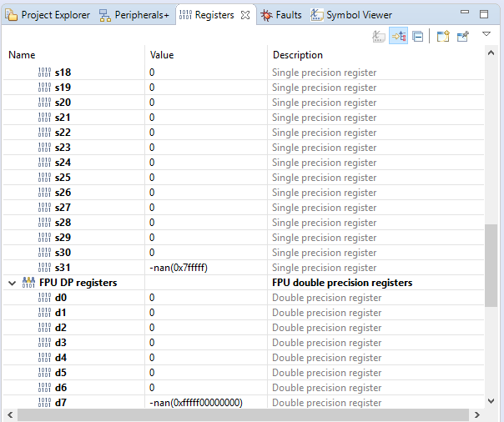This screenshot has width=504, height=422.
Task: Click the value 0 of register d0
Action: pyautogui.click(x=152, y=298)
